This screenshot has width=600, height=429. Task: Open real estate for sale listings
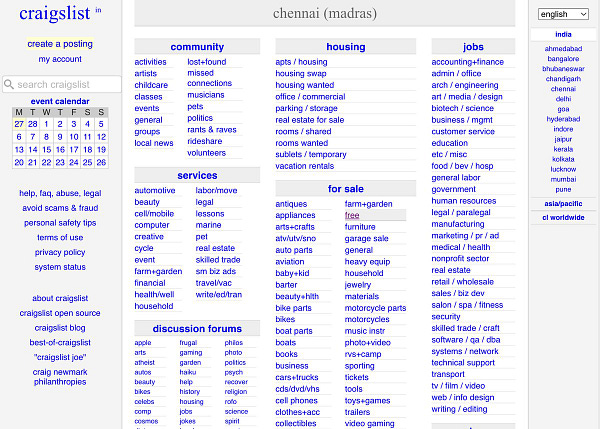[x=310, y=120]
